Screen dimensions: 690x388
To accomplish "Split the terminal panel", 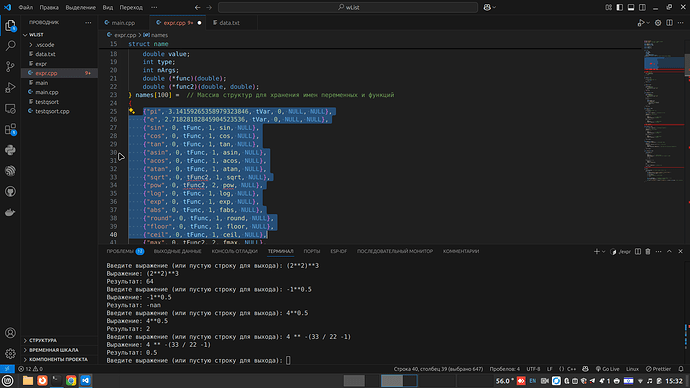I will [x=638, y=251].
